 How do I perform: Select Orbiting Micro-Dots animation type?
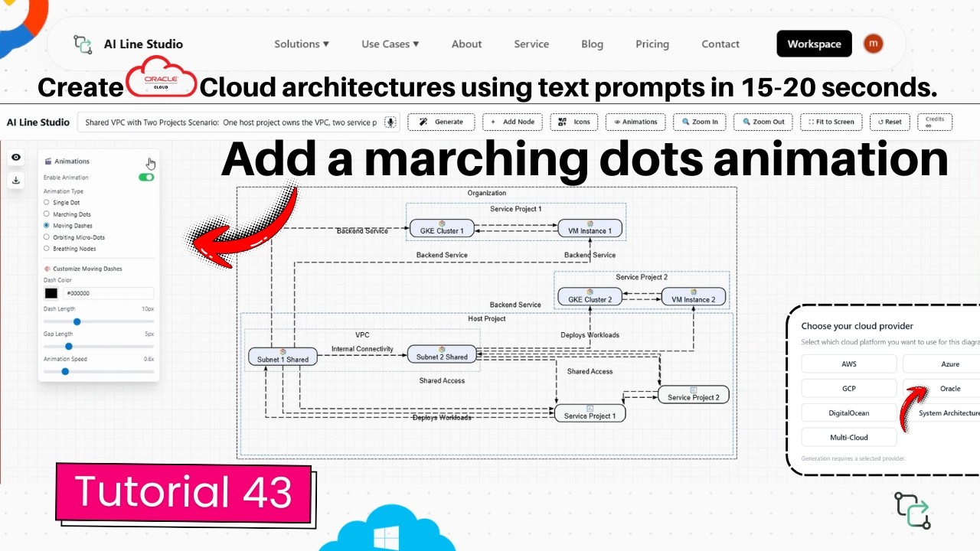pyautogui.click(x=47, y=237)
